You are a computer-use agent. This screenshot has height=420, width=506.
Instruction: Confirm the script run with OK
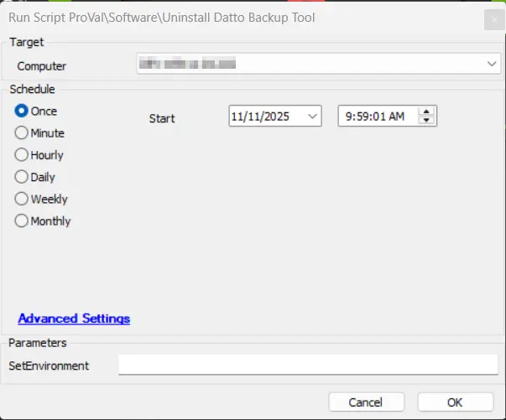click(x=455, y=402)
